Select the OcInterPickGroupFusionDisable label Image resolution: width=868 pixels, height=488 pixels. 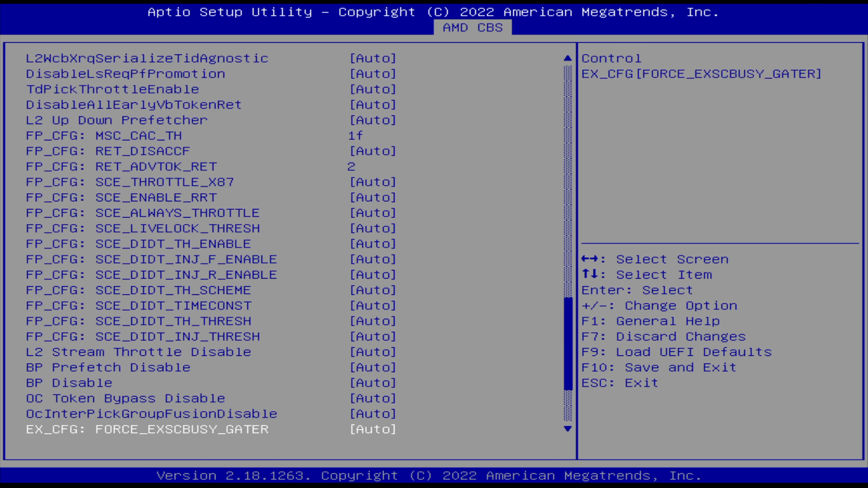[152, 414]
